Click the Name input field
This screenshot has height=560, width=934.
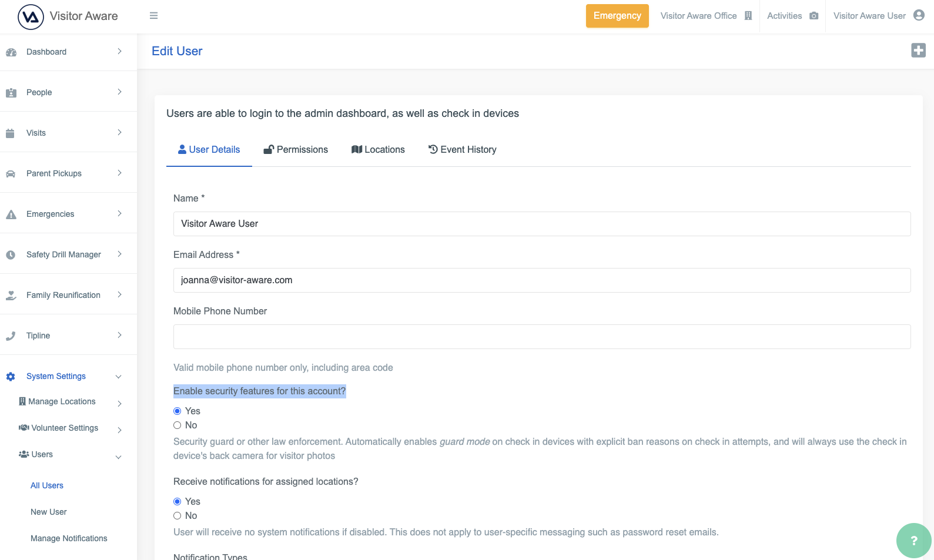coord(542,224)
